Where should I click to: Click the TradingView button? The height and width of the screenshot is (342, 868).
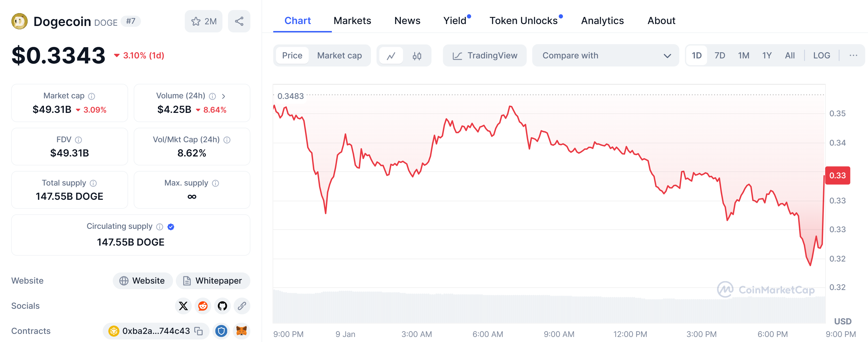coord(485,56)
